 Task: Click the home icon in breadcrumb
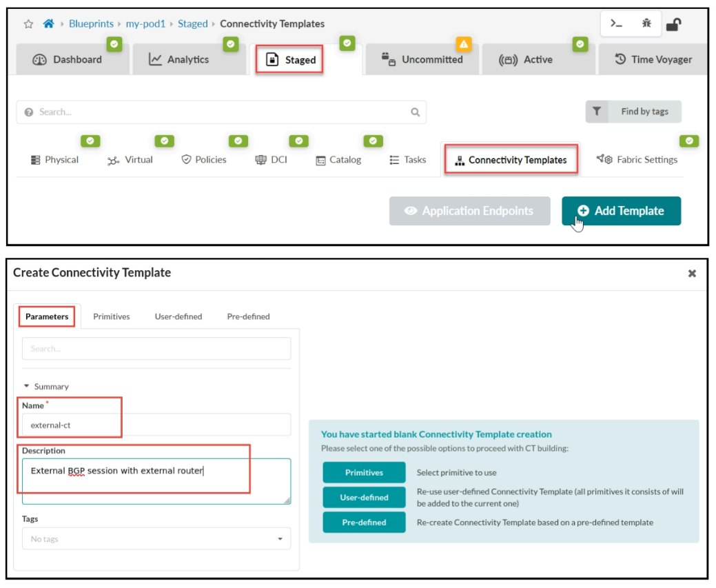[x=48, y=23]
